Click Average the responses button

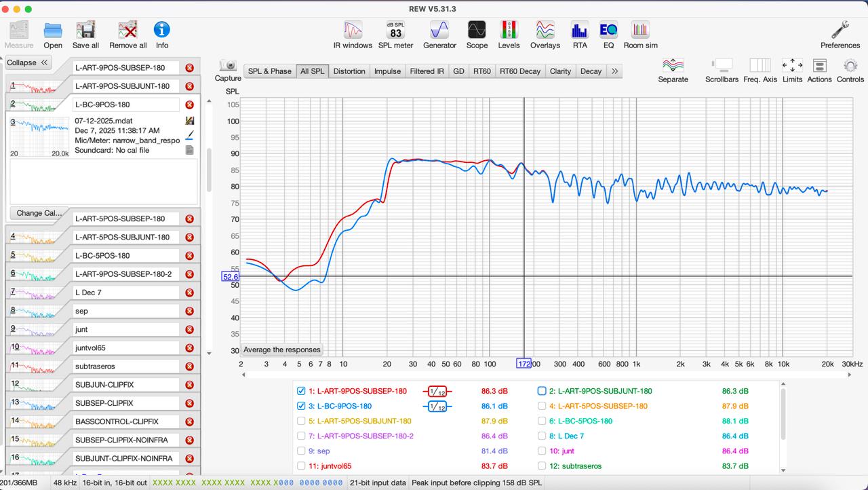(282, 350)
